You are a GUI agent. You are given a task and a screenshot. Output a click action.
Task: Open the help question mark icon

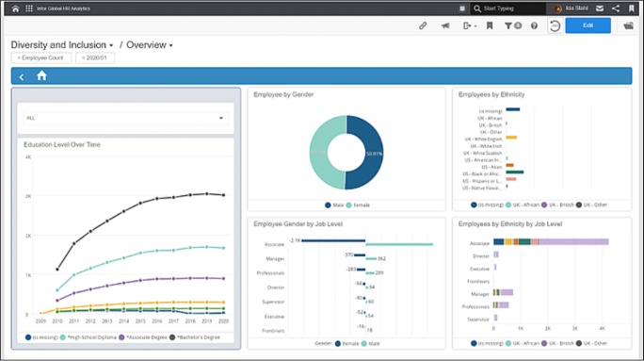tap(534, 25)
